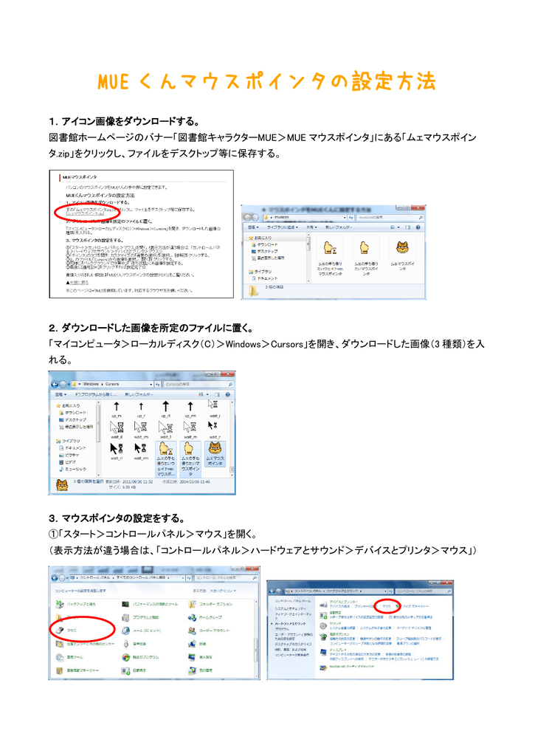Open マウス in All Control Panel Items window
The height and width of the screenshot is (756, 535).
click(x=66, y=630)
